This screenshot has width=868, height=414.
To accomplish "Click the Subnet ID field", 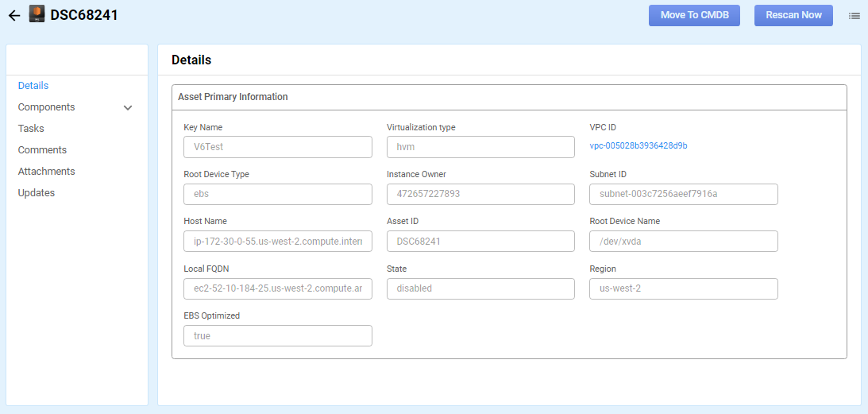I will click(x=683, y=195).
